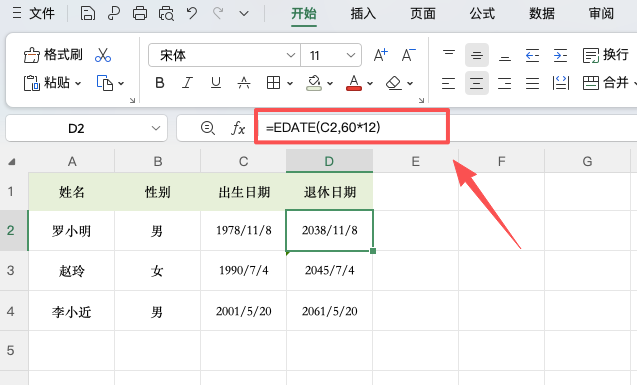Click justify alignment icon
The image size is (637, 385).
pyautogui.click(x=533, y=83)
